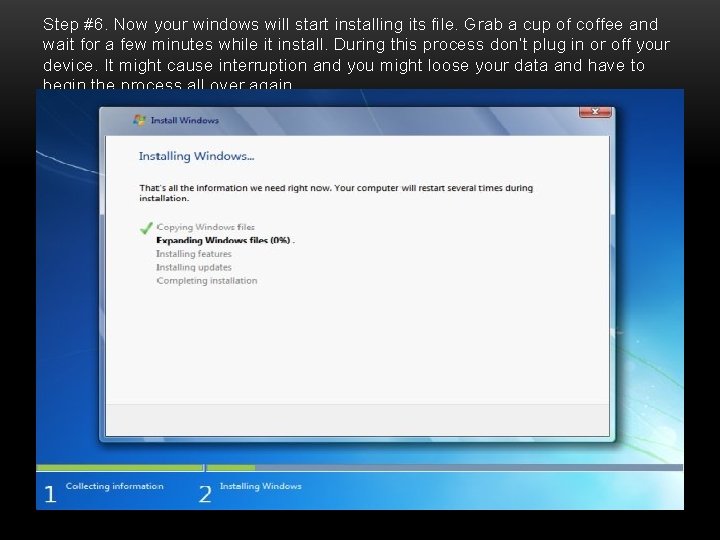Image resolution: width=720 pixels, height=540 pixels.
Task: Click the 'Installing Windows...' heading
Action: click(x=197, y=156)
